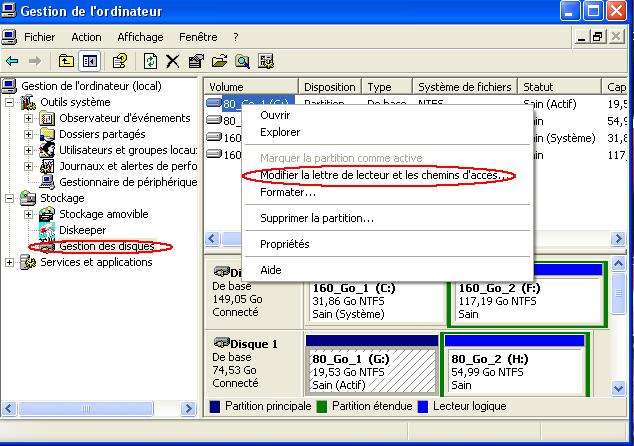The width and height of the screenshot is (634, 446).
Task: Open the Affichage menu
Action: pos(140,37)
